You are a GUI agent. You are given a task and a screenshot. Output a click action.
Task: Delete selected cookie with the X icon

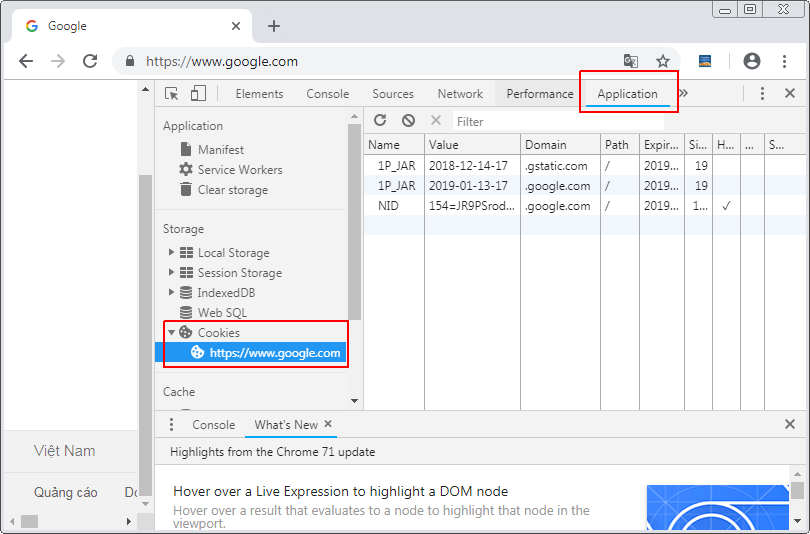pos(436,120)
